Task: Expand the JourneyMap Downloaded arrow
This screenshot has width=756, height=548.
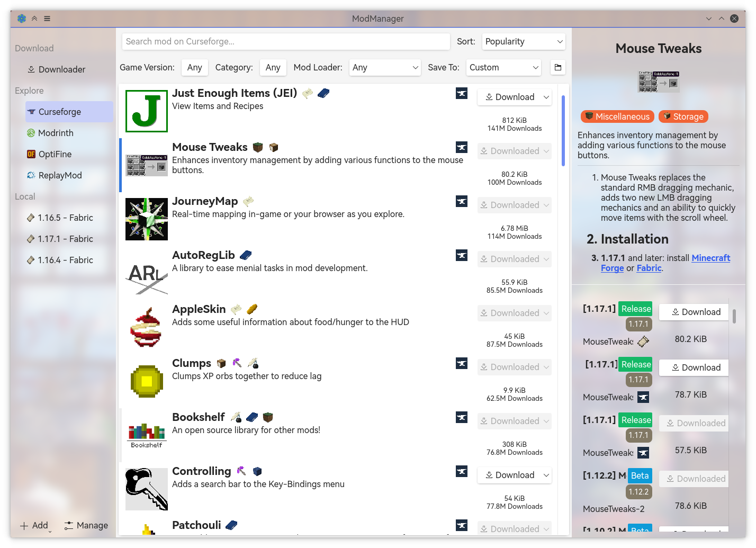Action: click(546, 205)
